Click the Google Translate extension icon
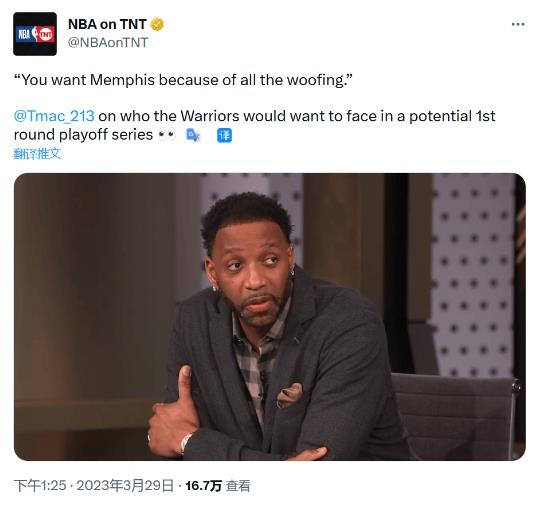 [193, 135]
